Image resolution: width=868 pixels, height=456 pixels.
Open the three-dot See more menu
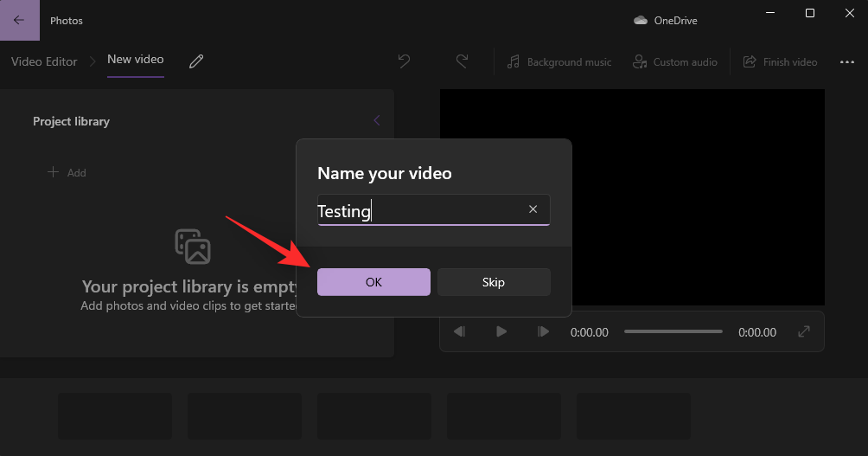[x=847, y=62]
